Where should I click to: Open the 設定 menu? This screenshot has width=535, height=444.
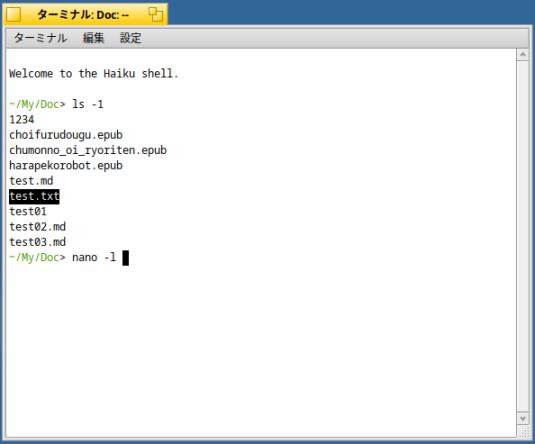(130, 38)
